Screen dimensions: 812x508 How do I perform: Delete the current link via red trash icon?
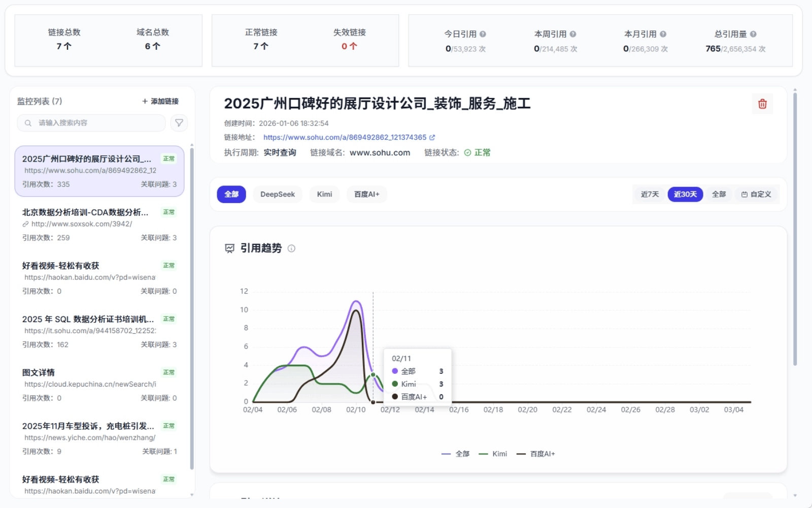tap(762, 104)
